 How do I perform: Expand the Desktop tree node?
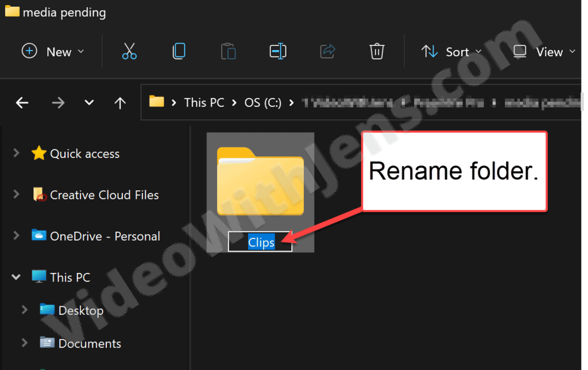coord(24,310)
